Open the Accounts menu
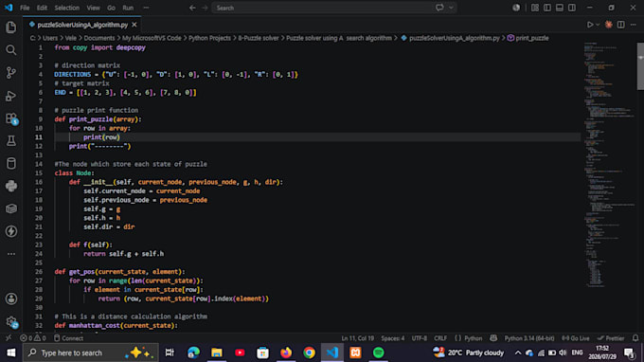Image resolution: width=644 pixels, height=362 pixels. pos(11,299)
